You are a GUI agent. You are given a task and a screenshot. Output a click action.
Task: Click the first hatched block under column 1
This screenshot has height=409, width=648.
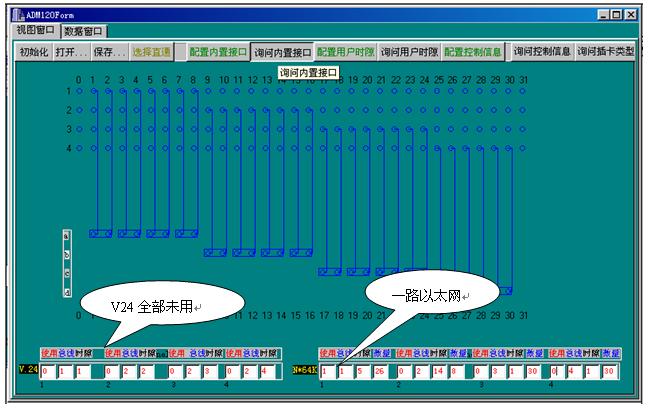click(100, 233)
